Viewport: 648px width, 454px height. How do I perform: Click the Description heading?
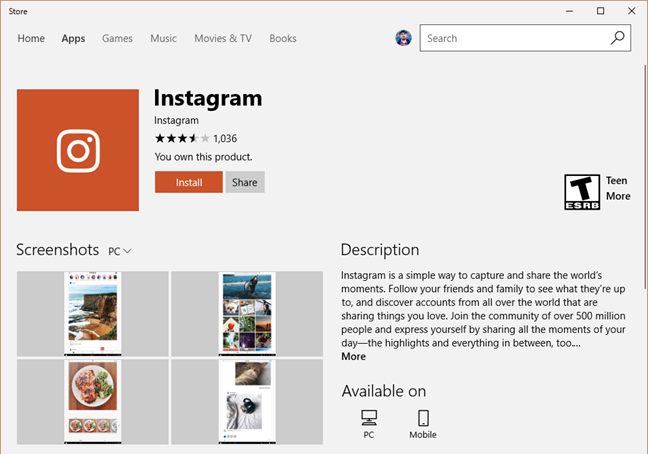click(380, 250)
